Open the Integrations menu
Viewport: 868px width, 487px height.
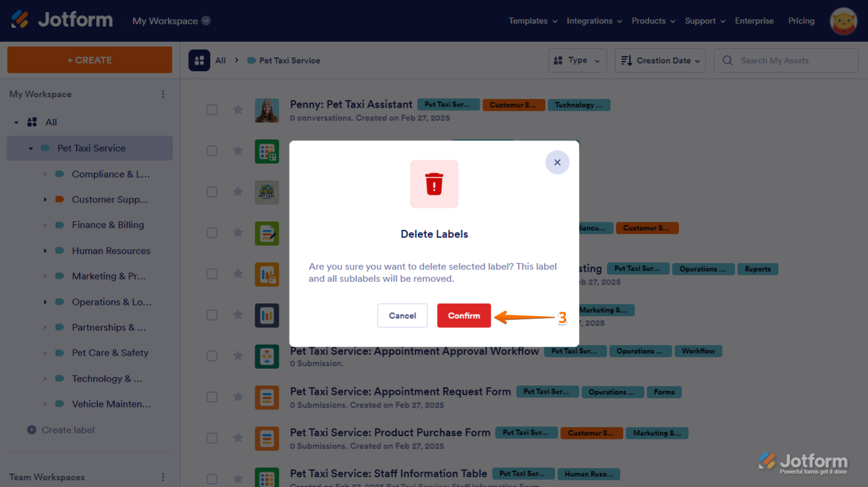(x=594, y=21)
